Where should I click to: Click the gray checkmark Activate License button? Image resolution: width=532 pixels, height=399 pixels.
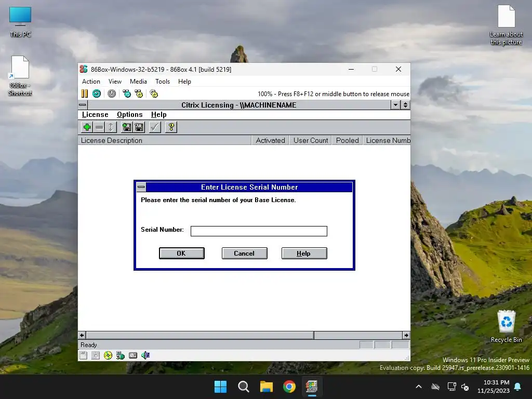(x=155, y=127)
